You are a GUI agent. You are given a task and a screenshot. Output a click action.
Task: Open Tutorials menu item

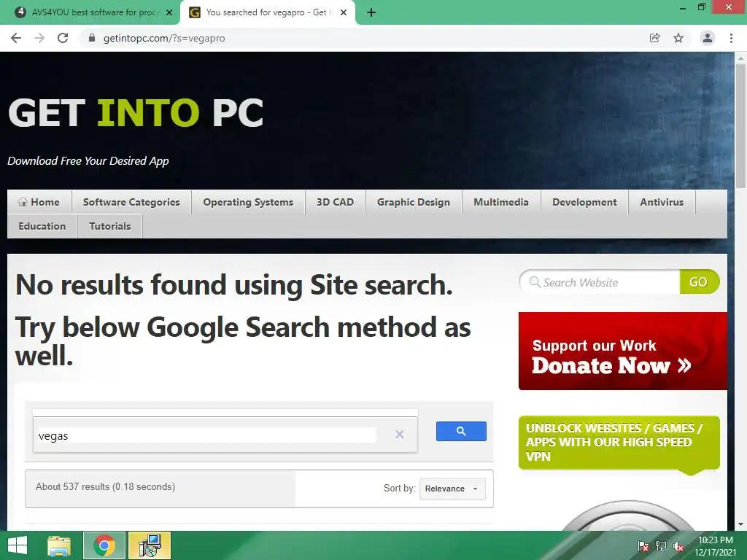(x=110, y=226)
